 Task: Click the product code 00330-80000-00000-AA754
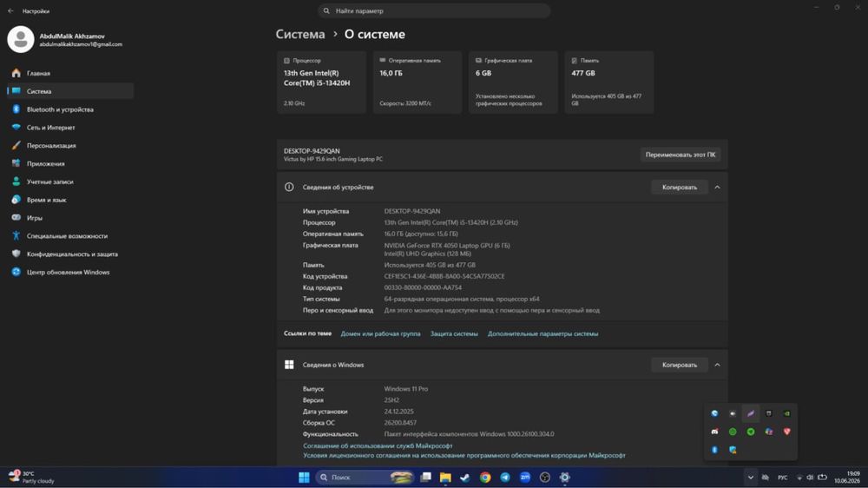[423, 287]
